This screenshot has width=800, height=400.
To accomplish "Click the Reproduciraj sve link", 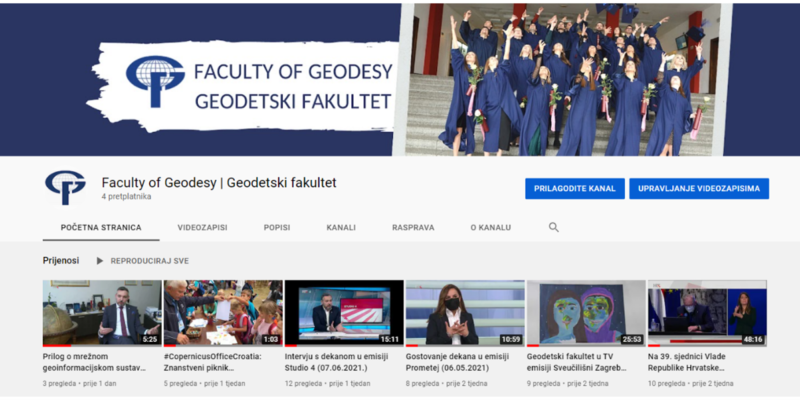I will point(149,261).
